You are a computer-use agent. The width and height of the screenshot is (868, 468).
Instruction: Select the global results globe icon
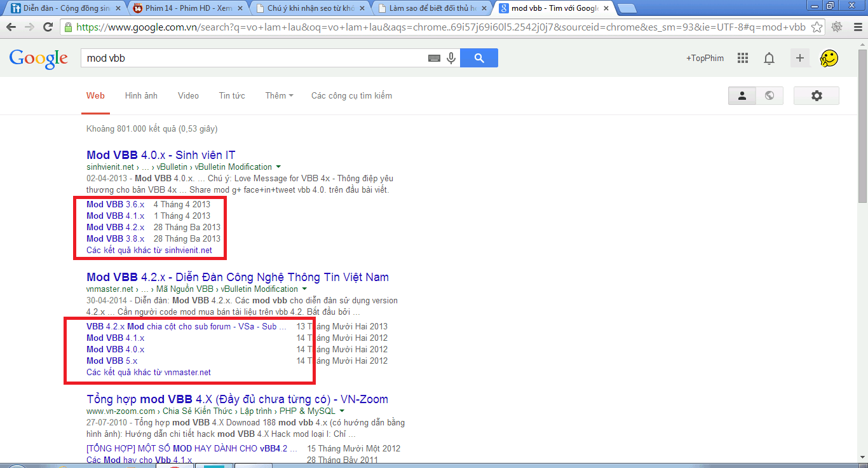tap(770, 95)
